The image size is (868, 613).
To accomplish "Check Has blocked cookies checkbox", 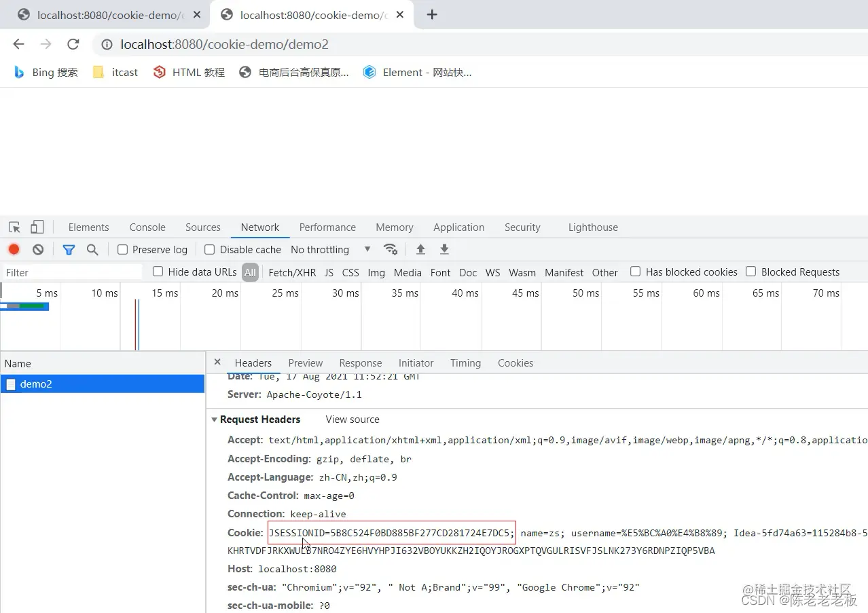I will [x=635, y=272].
